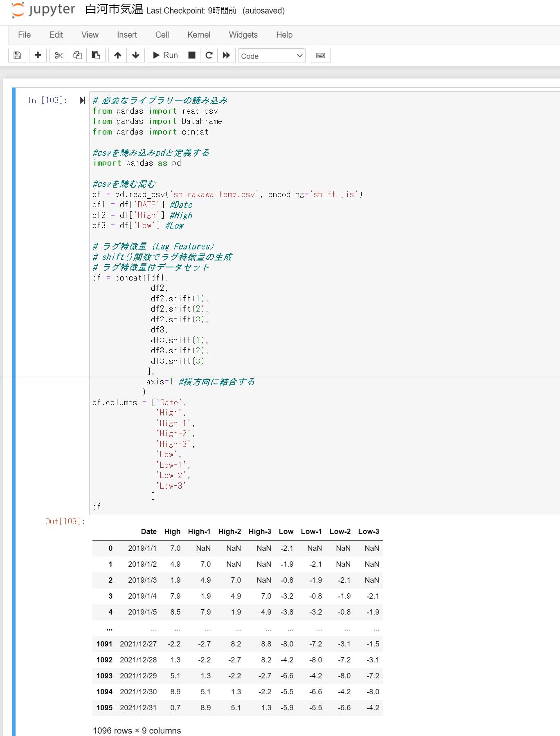Restart kernel and run all cells
Image resolution: width=560 pixels, height=736 pixels.
(226, 55)
